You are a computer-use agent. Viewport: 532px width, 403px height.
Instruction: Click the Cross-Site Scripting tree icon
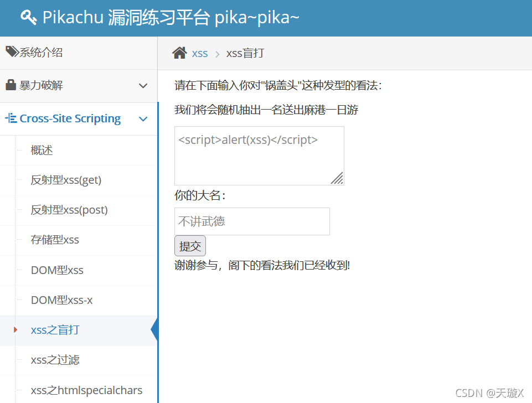11,118
